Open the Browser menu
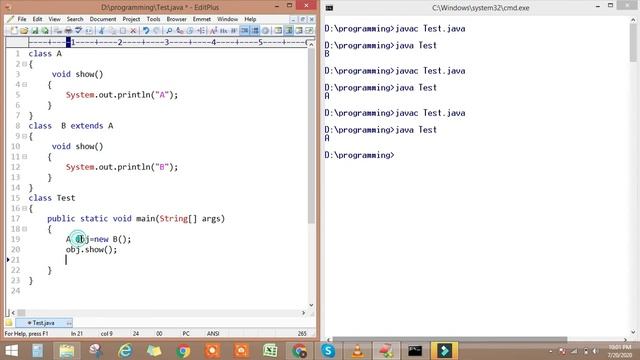This screenshot has width=640, height=360. pyautogui.click(x=176, y=19)
